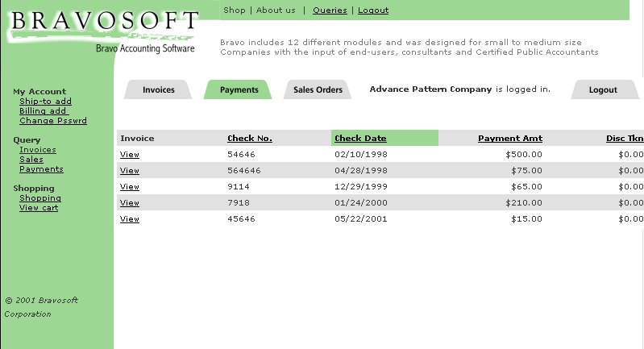This screenshot has width=644, height=349.
Task: Switch to the Payments tab
Action: 239,89
